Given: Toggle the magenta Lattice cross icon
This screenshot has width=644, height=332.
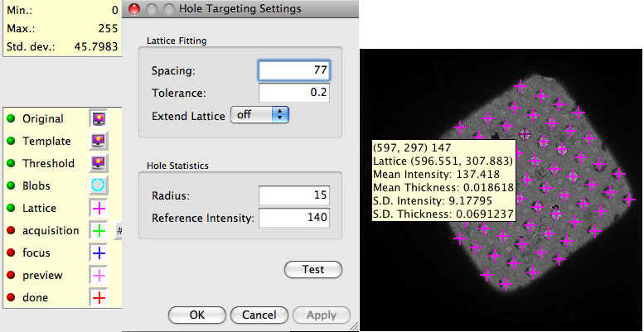Looking at the screenshot, I should pyautogui.click(x=99, y=208).
